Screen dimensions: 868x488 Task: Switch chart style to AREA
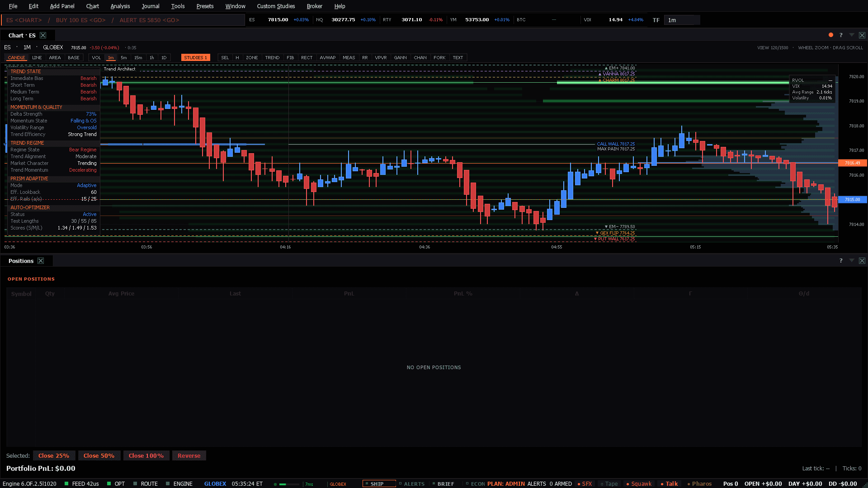point(55,57)
